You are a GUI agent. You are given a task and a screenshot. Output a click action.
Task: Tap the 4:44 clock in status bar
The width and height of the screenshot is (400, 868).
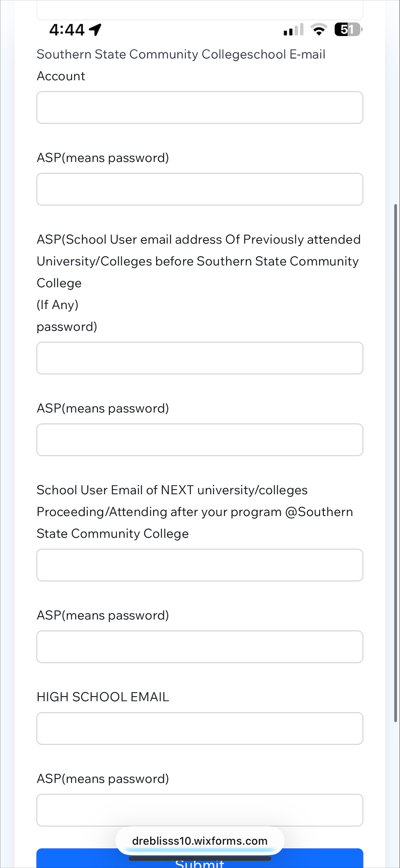[x=67, y=30]
